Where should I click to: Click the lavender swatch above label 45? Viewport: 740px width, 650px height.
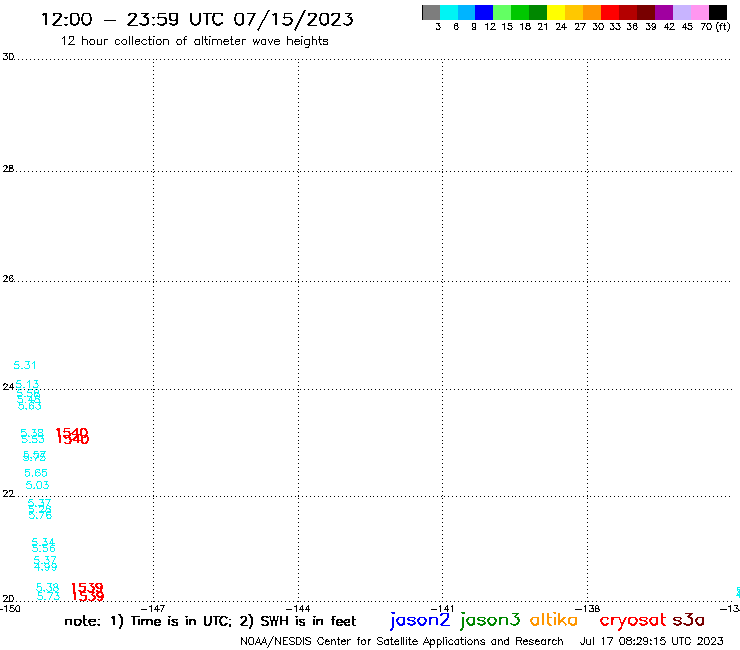coord(682,12)
